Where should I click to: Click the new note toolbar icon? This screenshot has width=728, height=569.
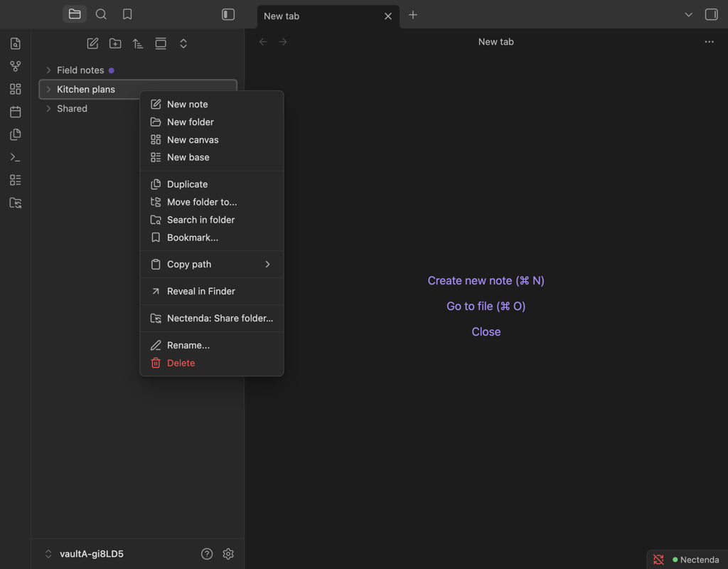(x=92, y=43)
